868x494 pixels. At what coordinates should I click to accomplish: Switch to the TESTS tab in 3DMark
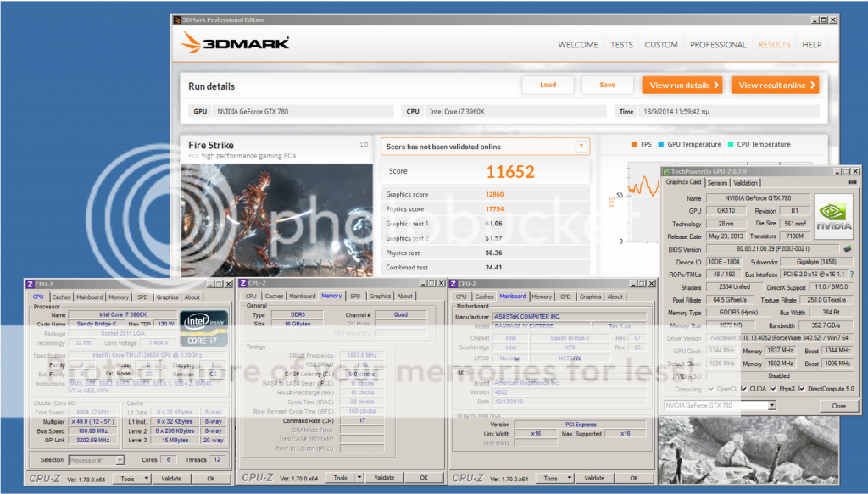621,45
